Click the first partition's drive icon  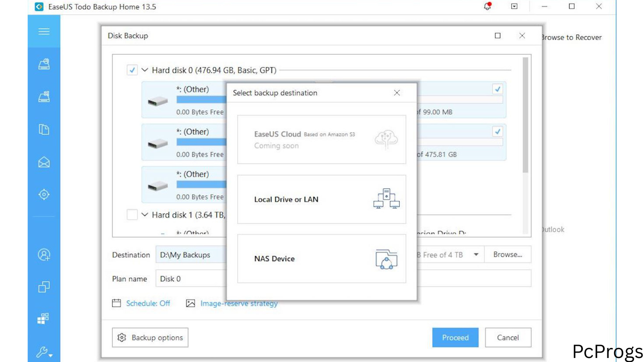pyautogui.click(x=158, y=101)
